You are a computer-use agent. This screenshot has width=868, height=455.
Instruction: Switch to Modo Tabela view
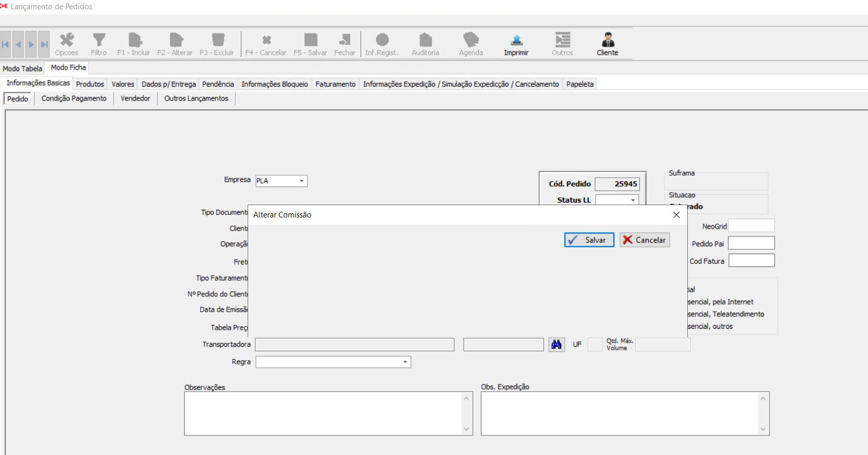pos(22,69)
